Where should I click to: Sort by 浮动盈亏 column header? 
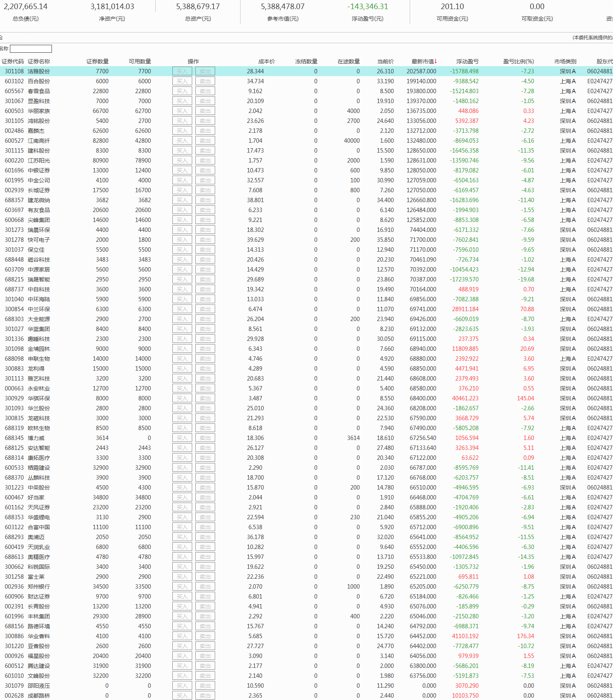pos(468,61)
